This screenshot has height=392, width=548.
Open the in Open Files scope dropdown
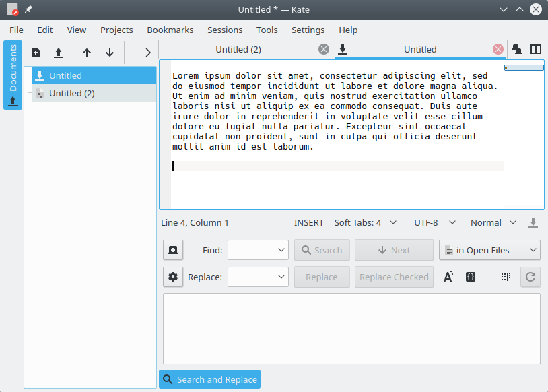[489, 250]
